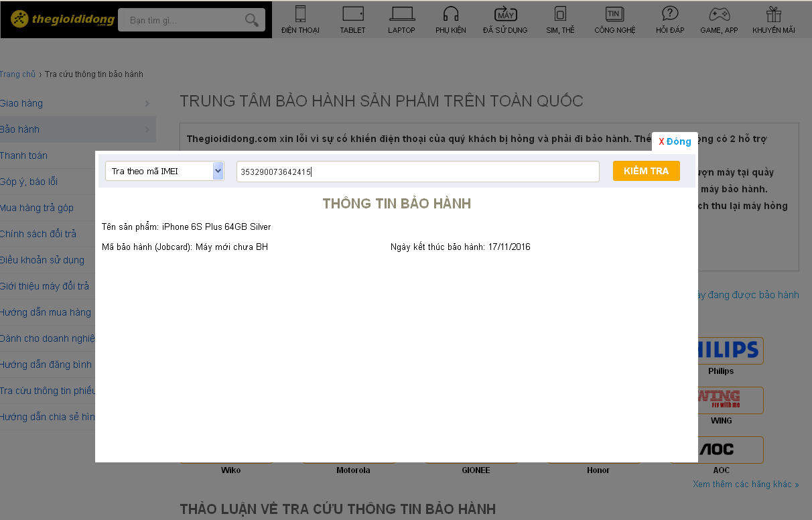
Task: Select the Philips brand logo
Action: pos(730,350)
